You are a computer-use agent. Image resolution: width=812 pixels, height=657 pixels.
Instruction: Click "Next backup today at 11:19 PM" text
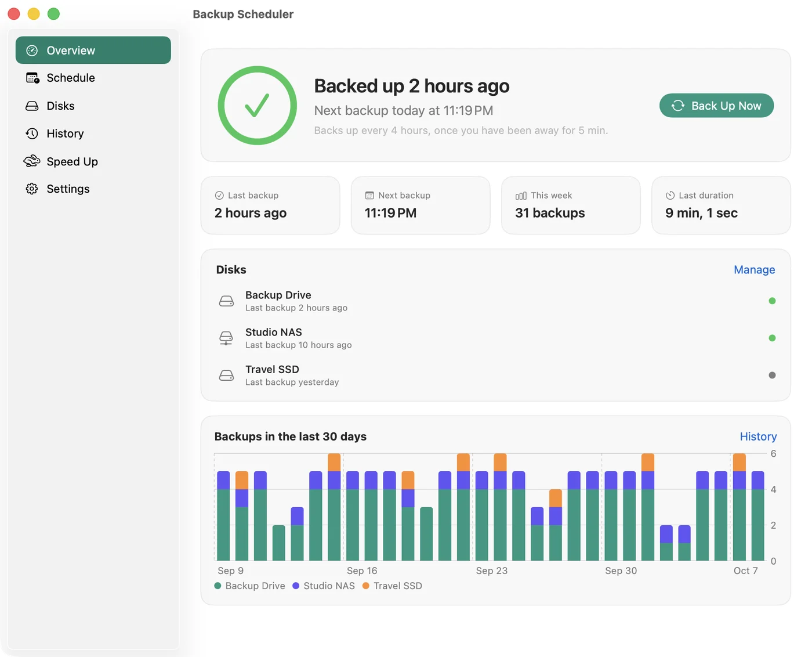[404, 110]
